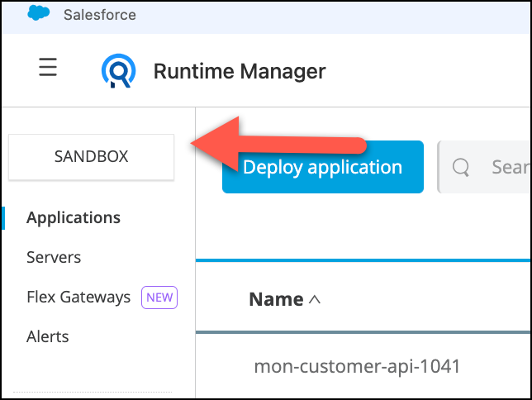This screenshot has width=532, height=400.
Task: Open the SANDBOX environment switcher
Action: coord(91,156)
